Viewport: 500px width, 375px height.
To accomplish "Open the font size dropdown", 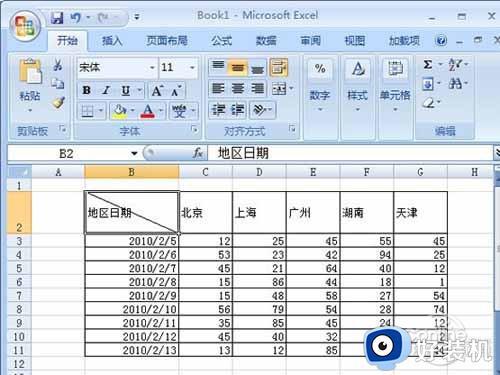I will 192,68.
